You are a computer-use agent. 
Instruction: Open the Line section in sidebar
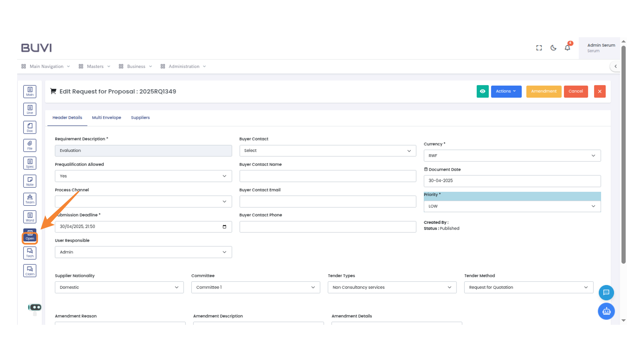pyautogui.click(x=30, y=109)
